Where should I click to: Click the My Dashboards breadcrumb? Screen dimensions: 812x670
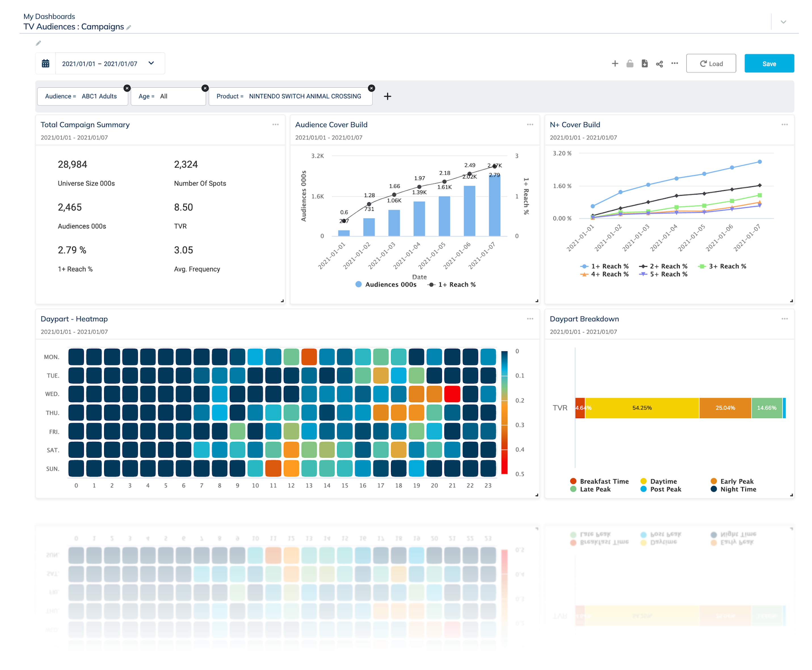49,16
